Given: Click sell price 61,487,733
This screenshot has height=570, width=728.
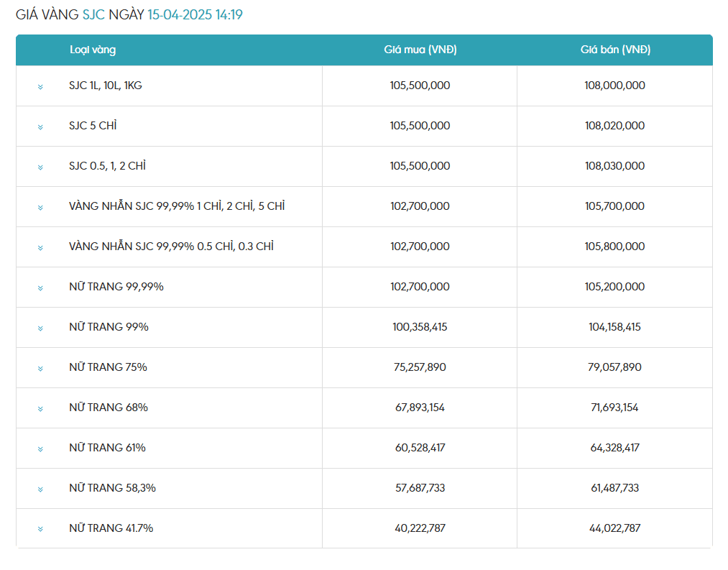Looking at the screenshot, I should tap(614, 488).
